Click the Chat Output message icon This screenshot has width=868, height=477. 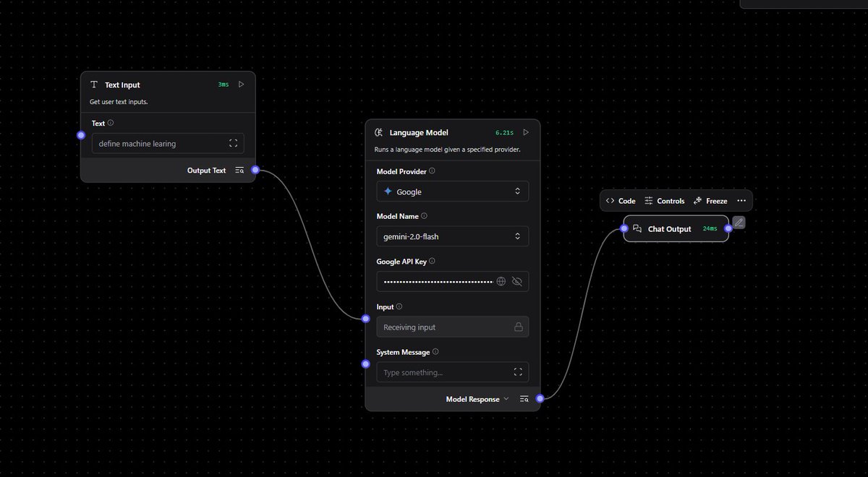[637, 228]
